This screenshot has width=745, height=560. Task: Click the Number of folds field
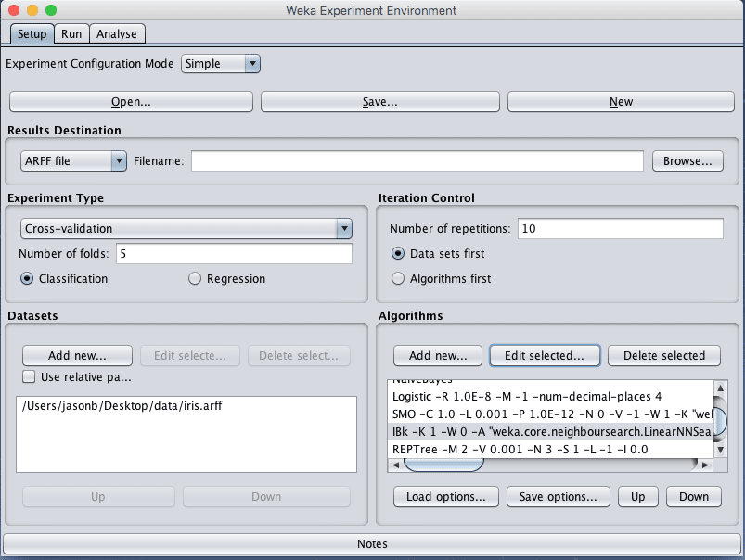234,254
